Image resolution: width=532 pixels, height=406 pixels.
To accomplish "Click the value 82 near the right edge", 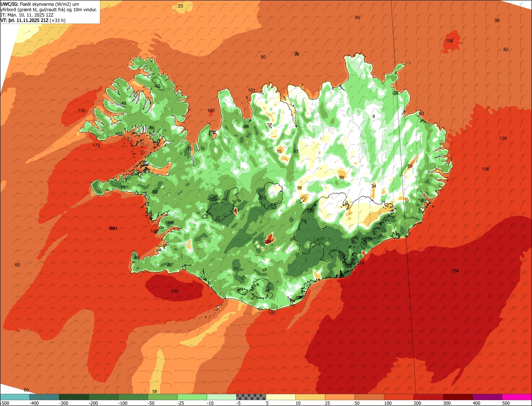I will [506, 49].
